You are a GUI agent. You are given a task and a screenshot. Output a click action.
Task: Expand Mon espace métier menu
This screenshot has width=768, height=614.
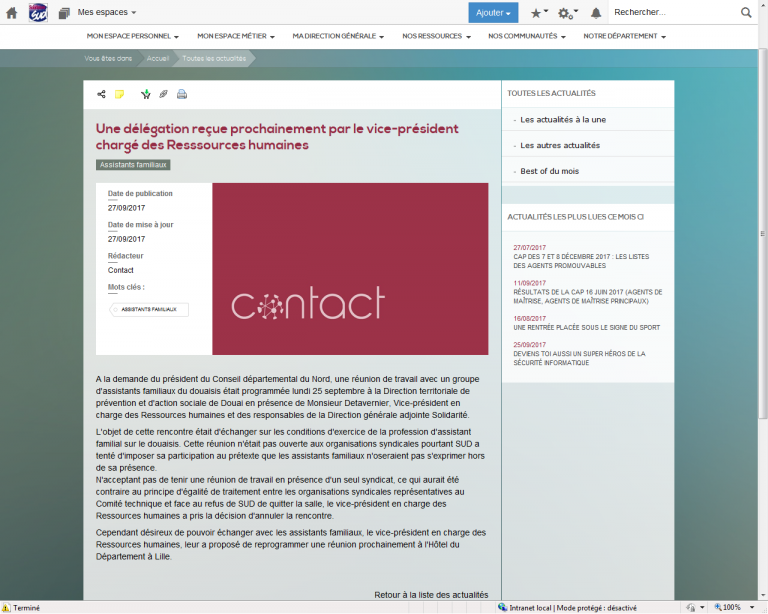236,36
